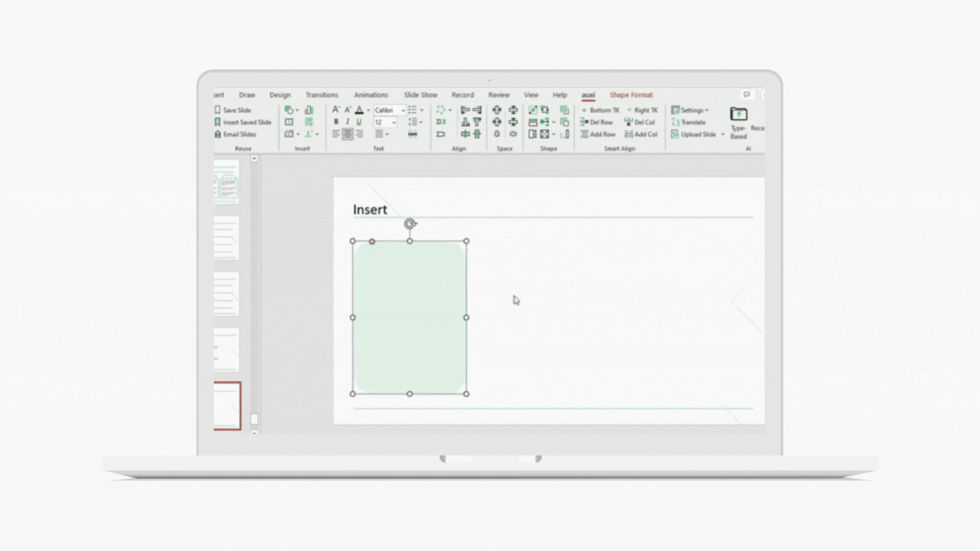
Task: Toggle italic formatting
Action: click(347, 122)
